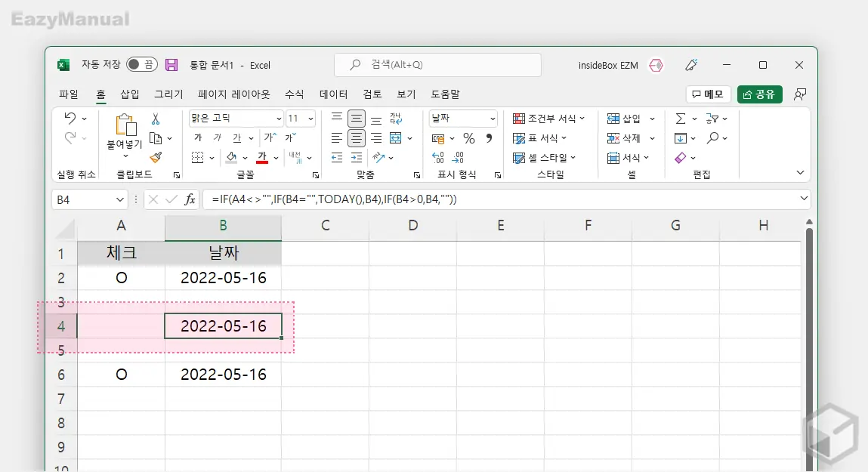Click the comma style (쉼표) icon
This screenshot has width=868, height=472.
490,138
